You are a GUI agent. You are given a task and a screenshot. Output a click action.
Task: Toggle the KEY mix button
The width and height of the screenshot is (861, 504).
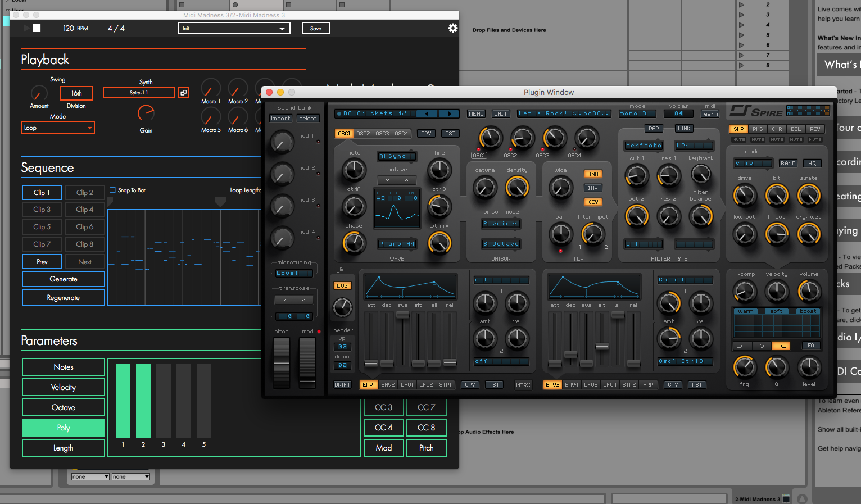point(593,202)
